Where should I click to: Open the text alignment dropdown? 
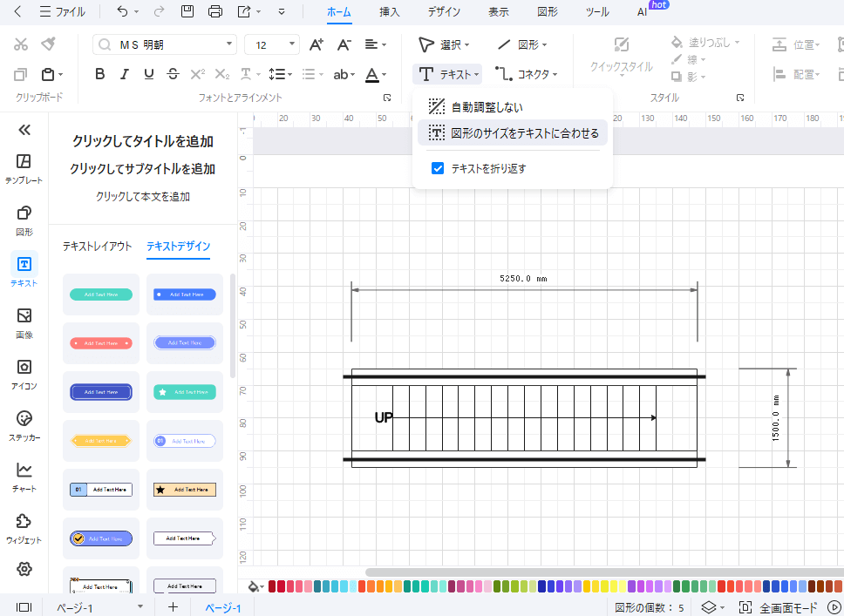pyautogui.click(x=375, y=44)
